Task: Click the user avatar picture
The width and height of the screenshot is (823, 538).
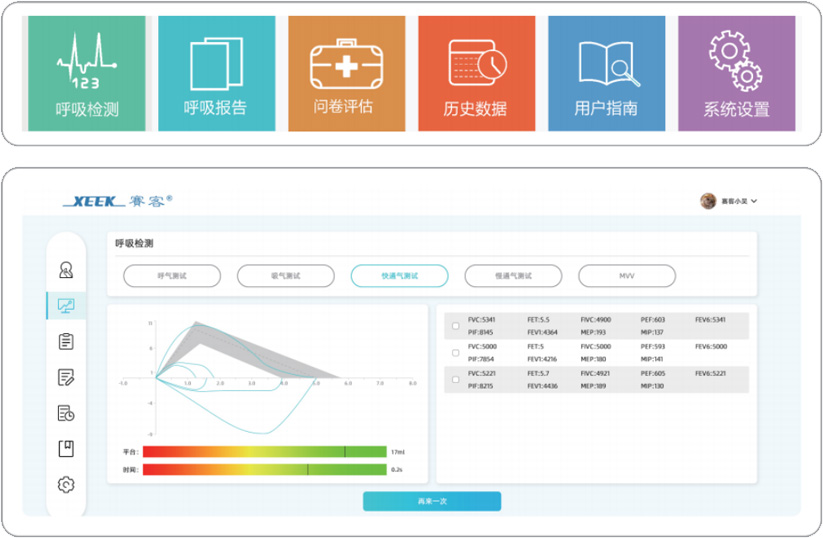Action: [708, 201]
